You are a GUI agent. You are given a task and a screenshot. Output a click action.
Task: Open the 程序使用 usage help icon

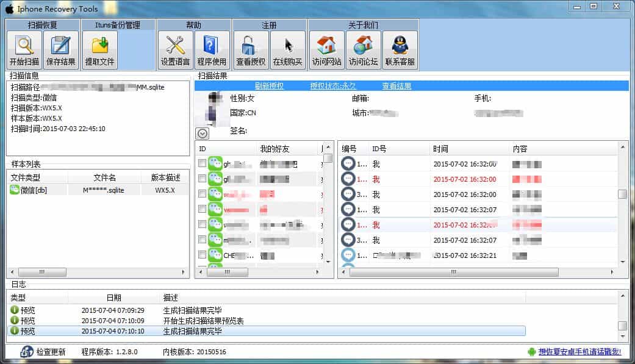pos(212,50)
